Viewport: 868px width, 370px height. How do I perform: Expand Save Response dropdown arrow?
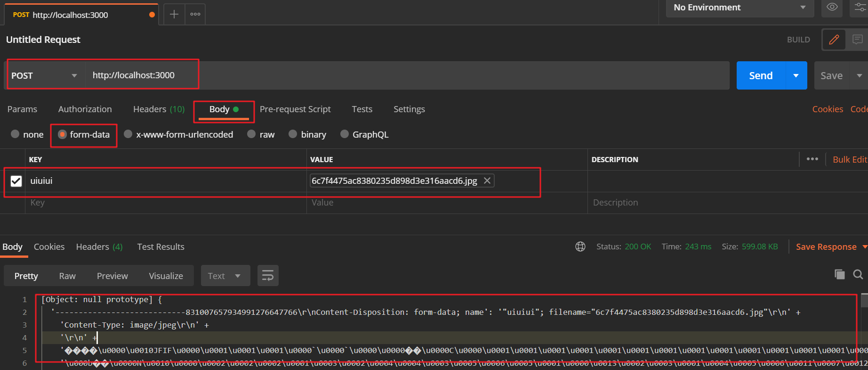[x=865, y=247]
